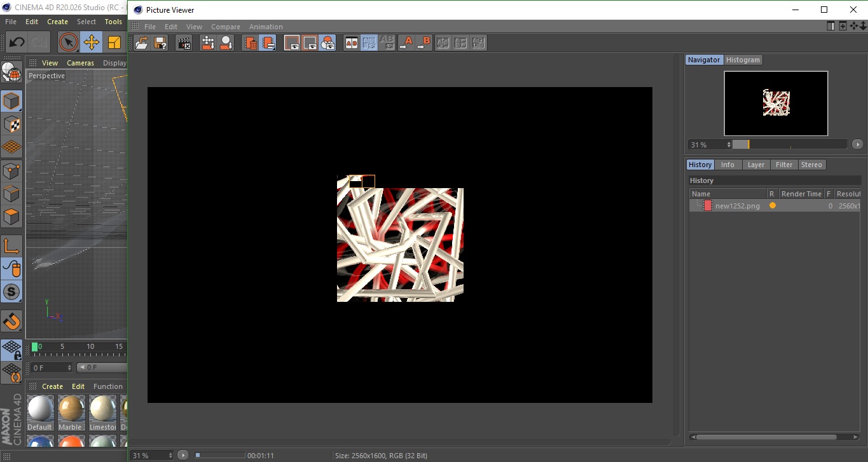Click the RAM Preview grid icon
Viewport: 868px width, 462px height.
coord(208,43)
